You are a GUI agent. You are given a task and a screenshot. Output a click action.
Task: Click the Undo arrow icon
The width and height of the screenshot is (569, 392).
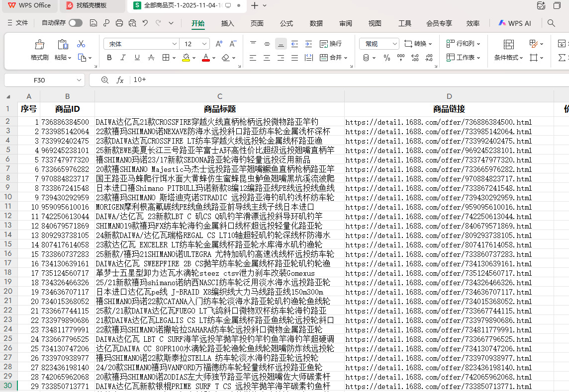tap(145, 23)
